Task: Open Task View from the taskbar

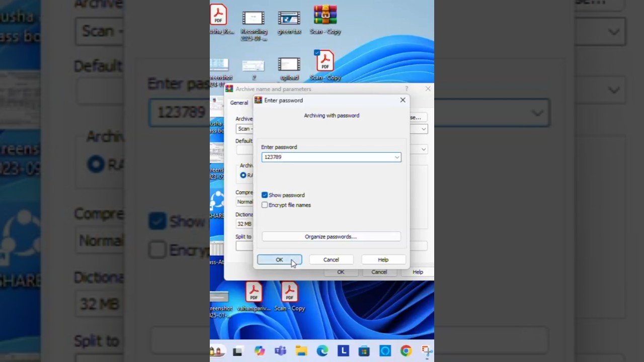Action: click(x=237, y=351)
